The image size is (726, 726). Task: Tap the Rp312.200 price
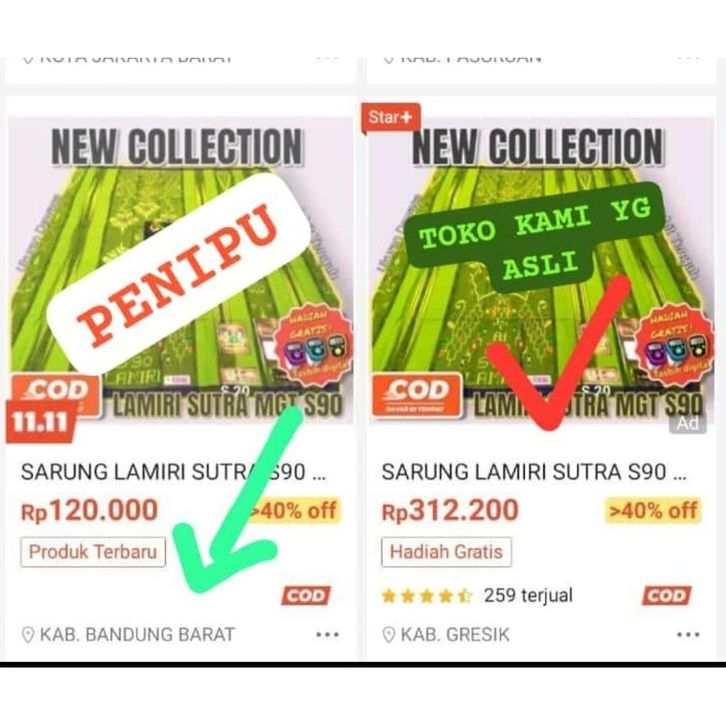tap(450, 511)
